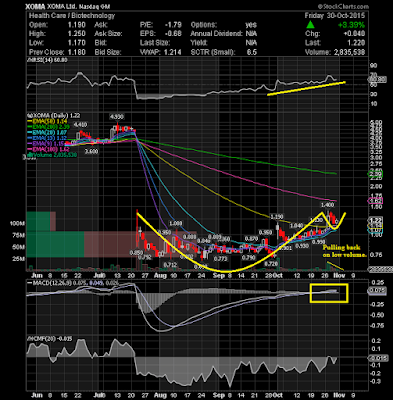Click the Prev Close value 1.180

click(x=77, y=52)
